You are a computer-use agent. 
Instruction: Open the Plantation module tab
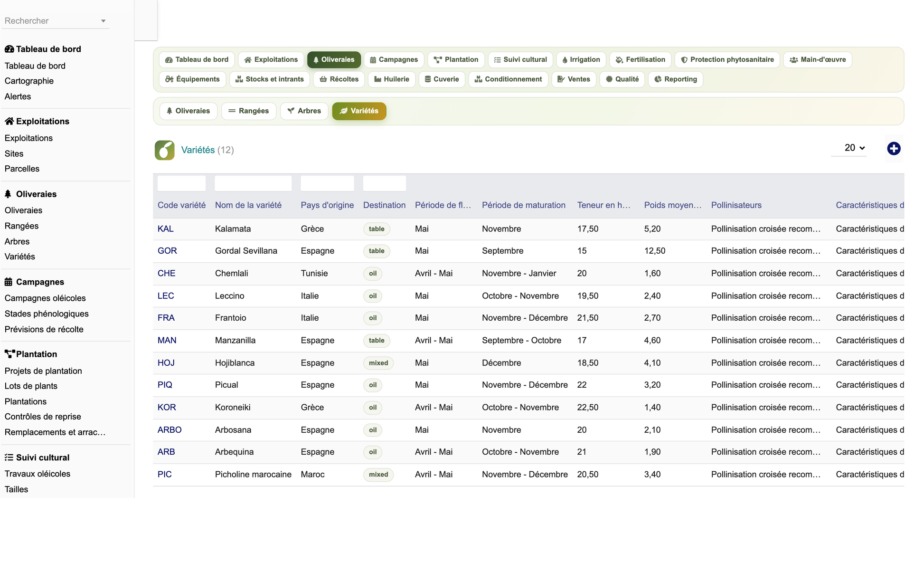tap(456, 60)
